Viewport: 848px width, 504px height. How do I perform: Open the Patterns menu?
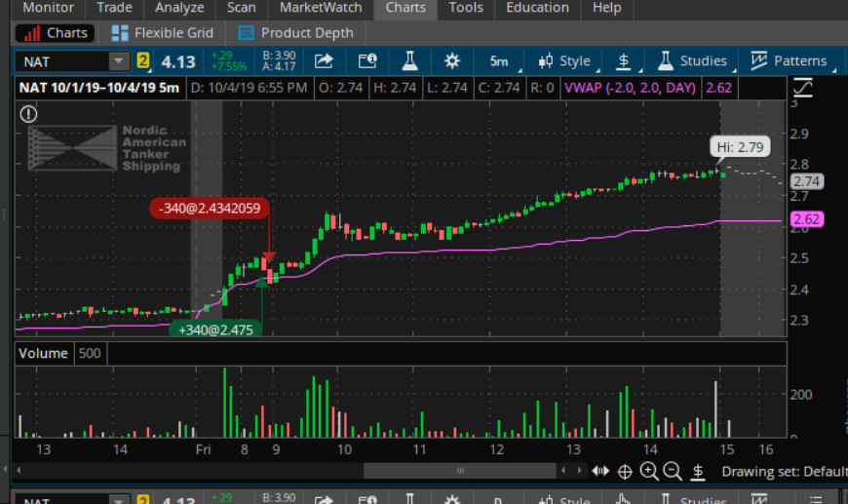point(791,61)
